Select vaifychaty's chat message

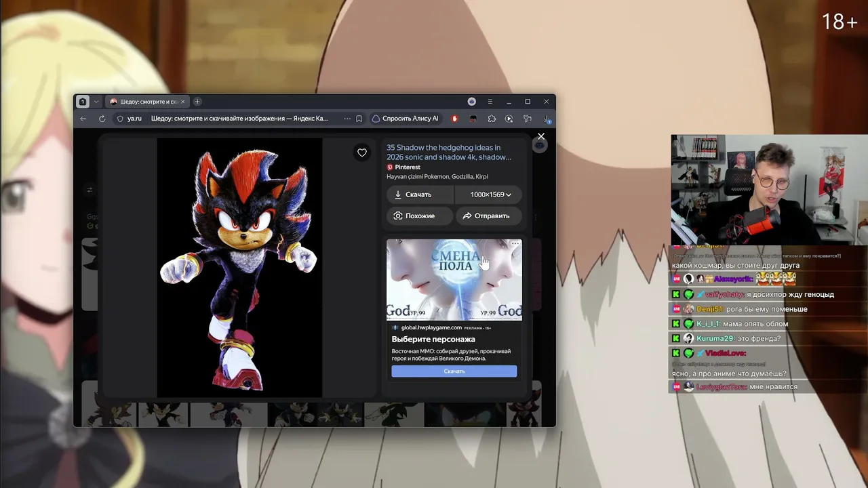click(790, 294)
